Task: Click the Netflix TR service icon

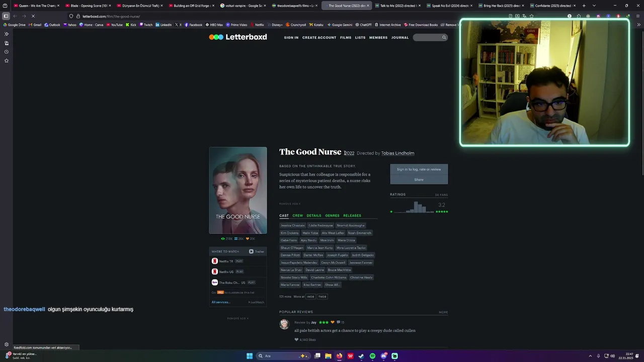Action: click(215, 261)
